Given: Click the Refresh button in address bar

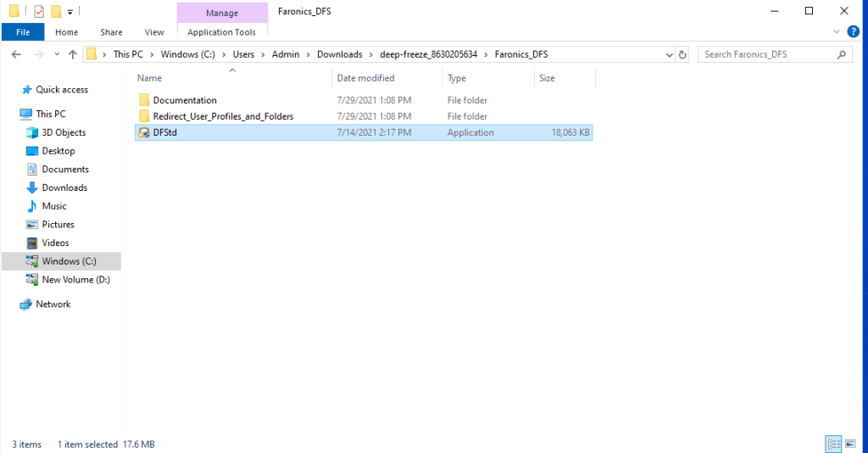Looking at the screenshot, I should [682, 54].
